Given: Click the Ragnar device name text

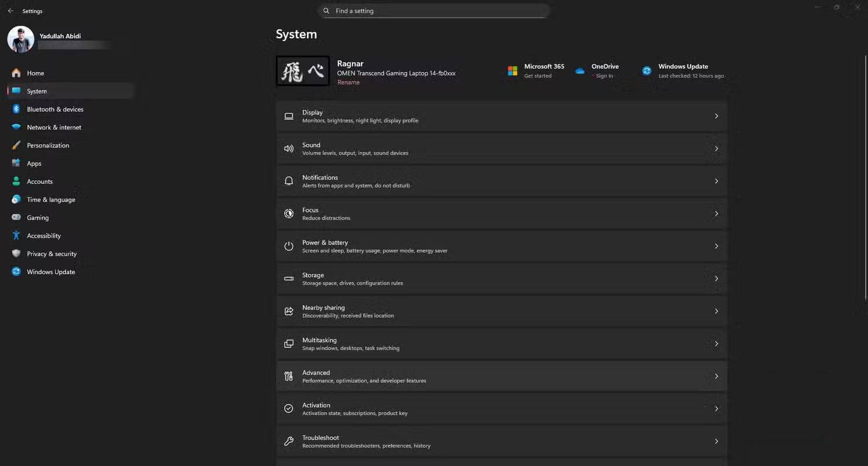Looking at the screenshot, I should [350, 64].
